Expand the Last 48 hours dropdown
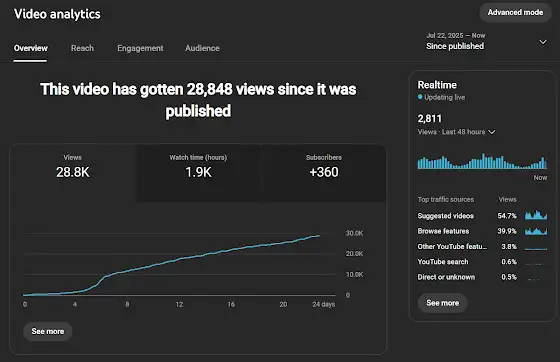 pos(456,132)
